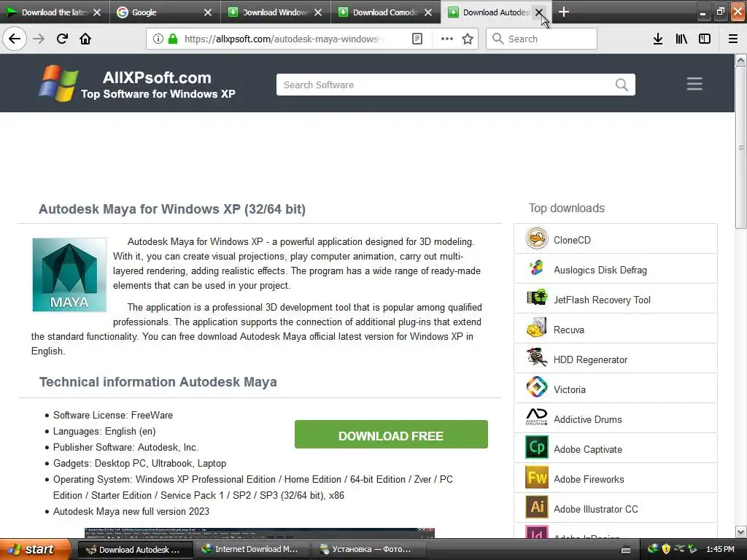This screenshot has width=747, height=560.
Task: Open the CloneCD download link
Action: [x=572, y=240]
